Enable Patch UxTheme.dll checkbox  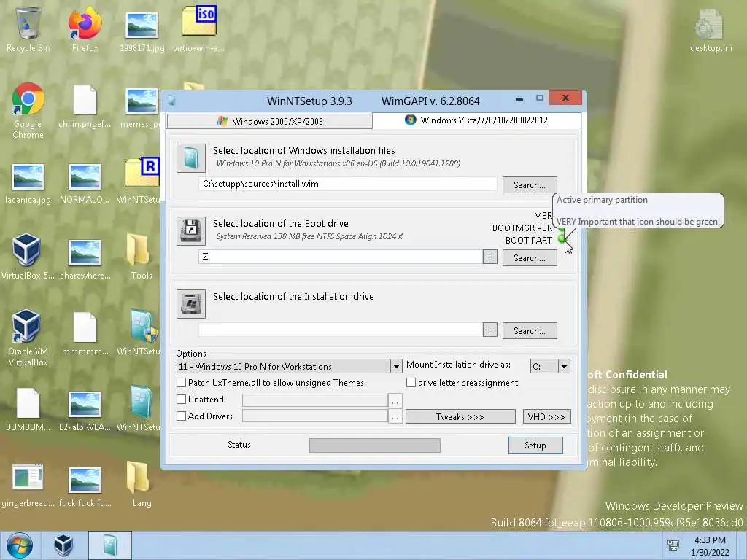click(181, 382)
